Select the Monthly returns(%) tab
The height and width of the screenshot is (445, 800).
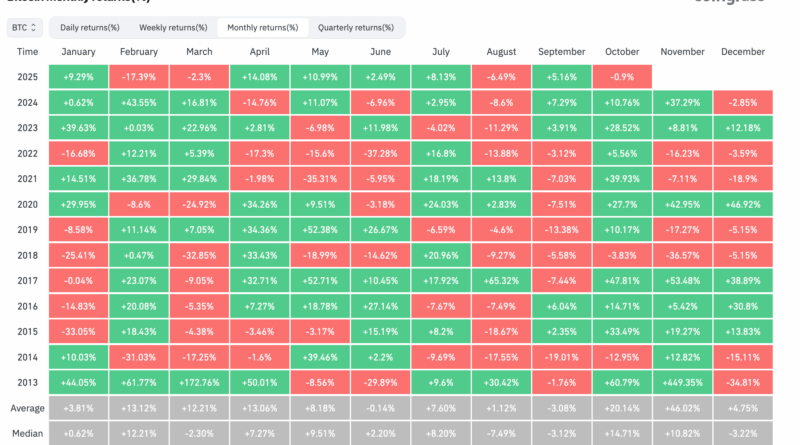coord(262,27)
